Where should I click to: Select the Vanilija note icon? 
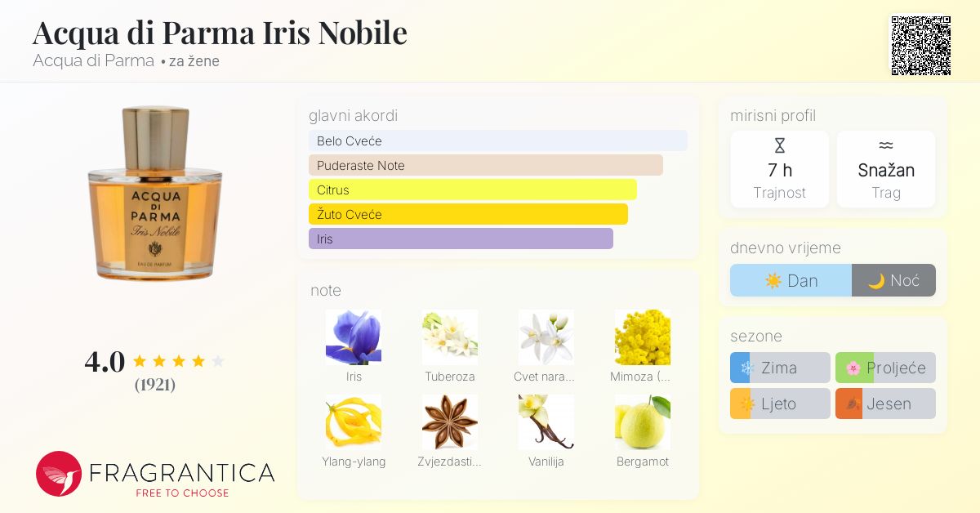coord(546,422)
